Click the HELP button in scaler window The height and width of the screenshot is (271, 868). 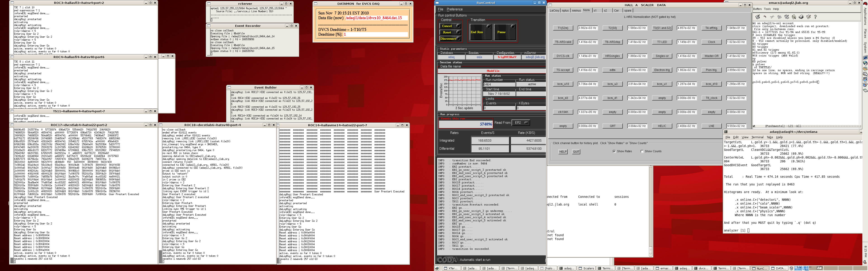563,152
